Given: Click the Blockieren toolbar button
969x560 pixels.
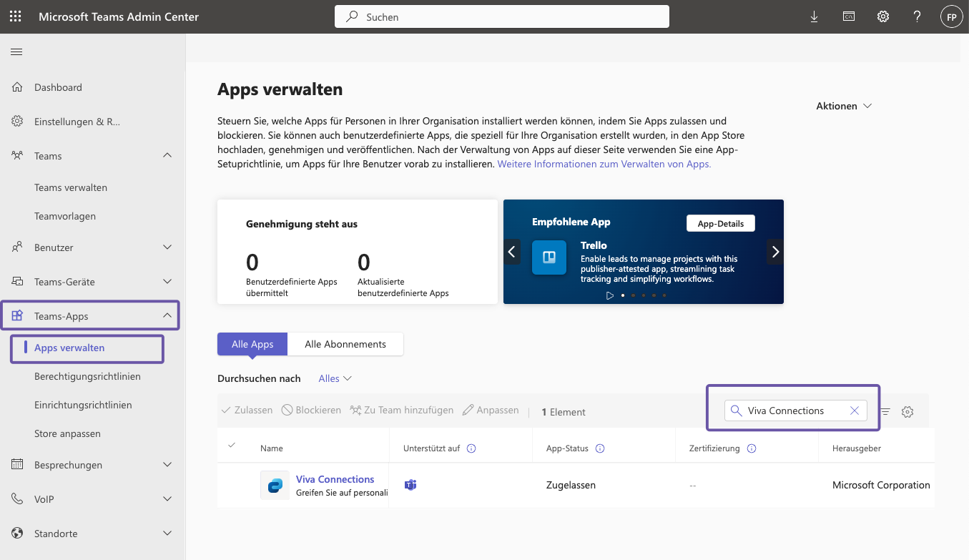Looking at the screenshot, I should tap(311, 411).
